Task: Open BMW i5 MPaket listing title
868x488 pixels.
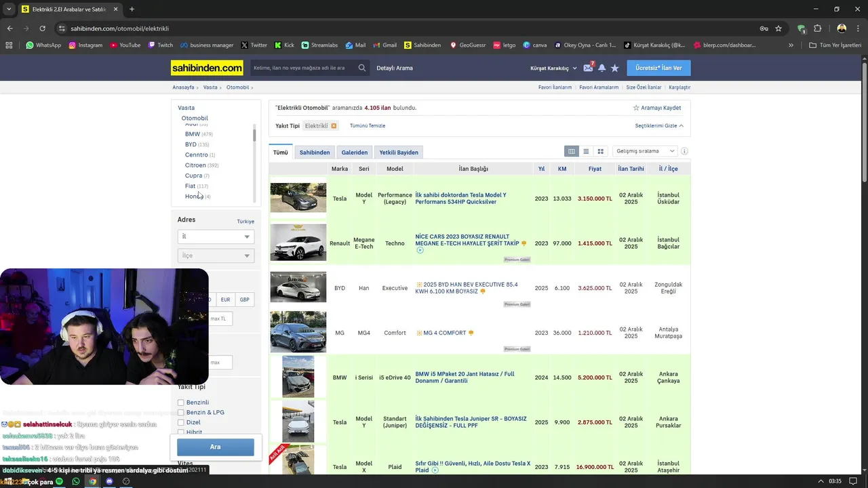Action: (x=465, y=378)
